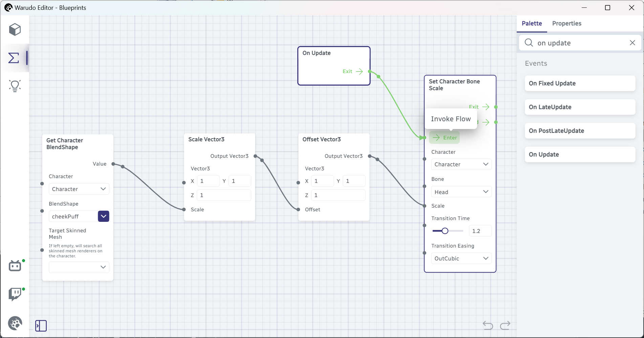Click BlendShape input port on Get Character BlendShape
Viewport: 644px width, 338px height.
point(42,211)
